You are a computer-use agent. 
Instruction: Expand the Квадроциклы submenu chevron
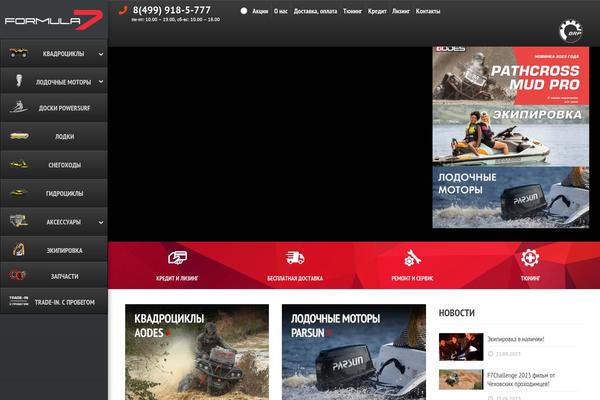[101, 54]
